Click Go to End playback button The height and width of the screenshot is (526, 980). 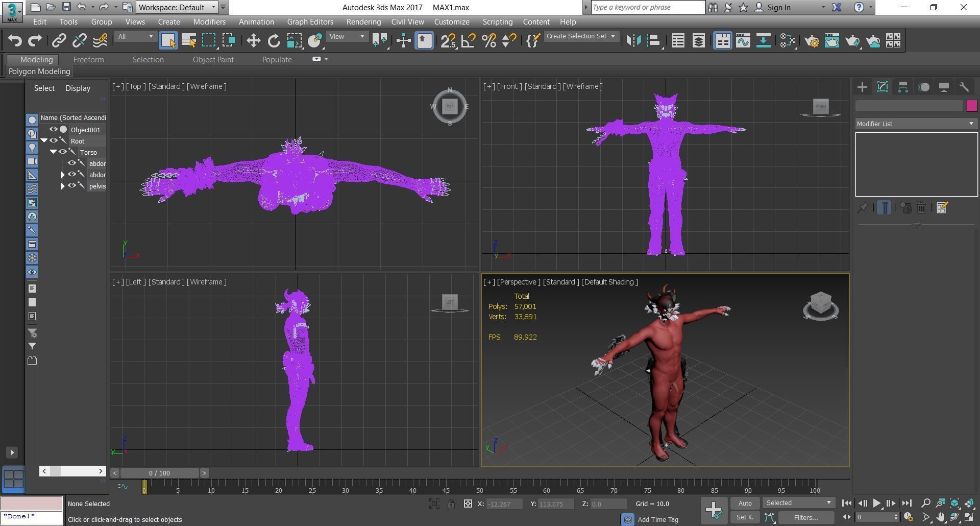coord(906,503)
